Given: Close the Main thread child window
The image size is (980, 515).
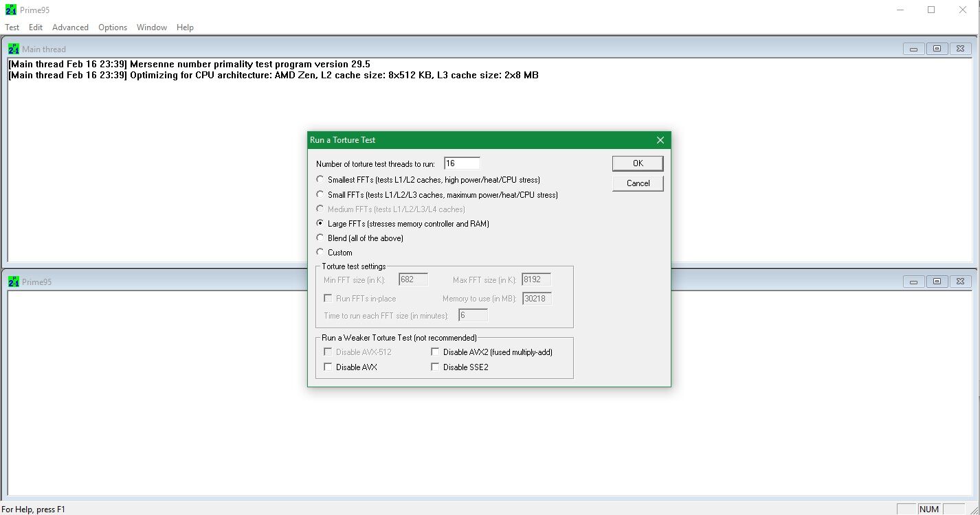Looking at the screenshot, I should tap(960, 49).
